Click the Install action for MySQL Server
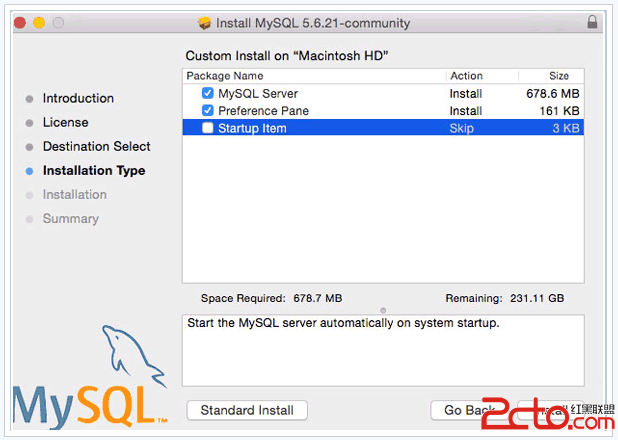This screenshot has height=440, width=618. point(465,93)
